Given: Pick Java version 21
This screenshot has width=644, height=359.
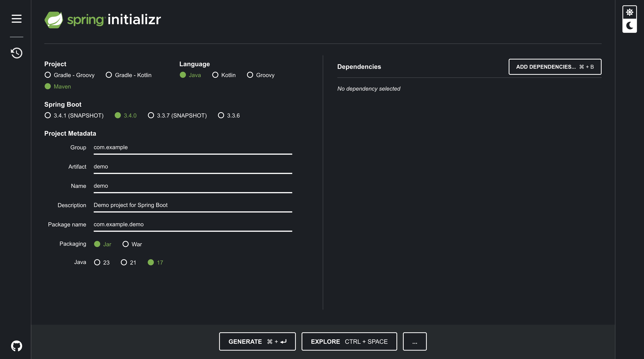Looking at the screenshot, I should (128, 262).
